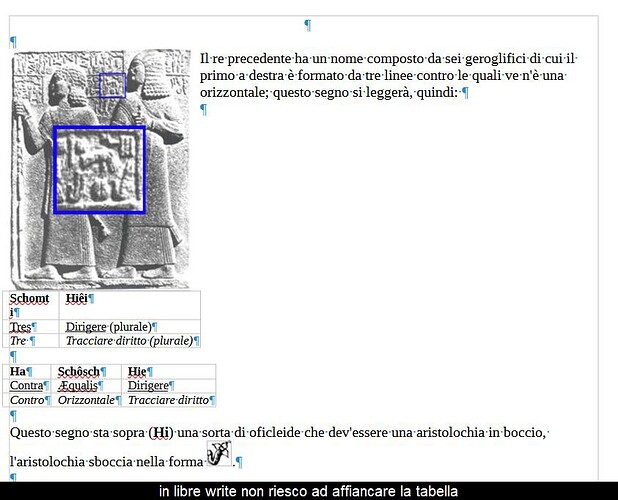Click 'Tracciare diritto' cell in second table
618x500 pixels.
169,400
